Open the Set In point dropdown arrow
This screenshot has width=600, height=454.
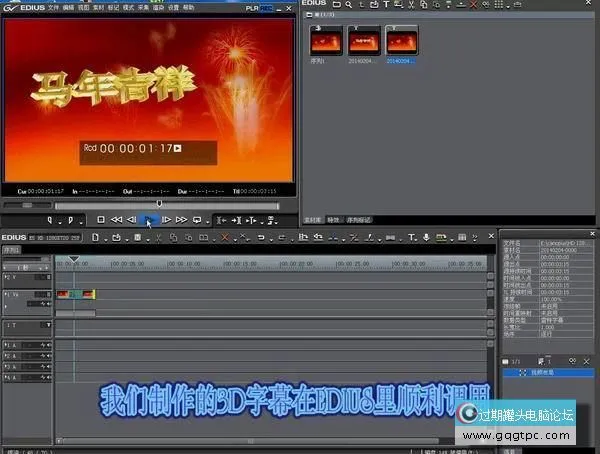(60, 222)
